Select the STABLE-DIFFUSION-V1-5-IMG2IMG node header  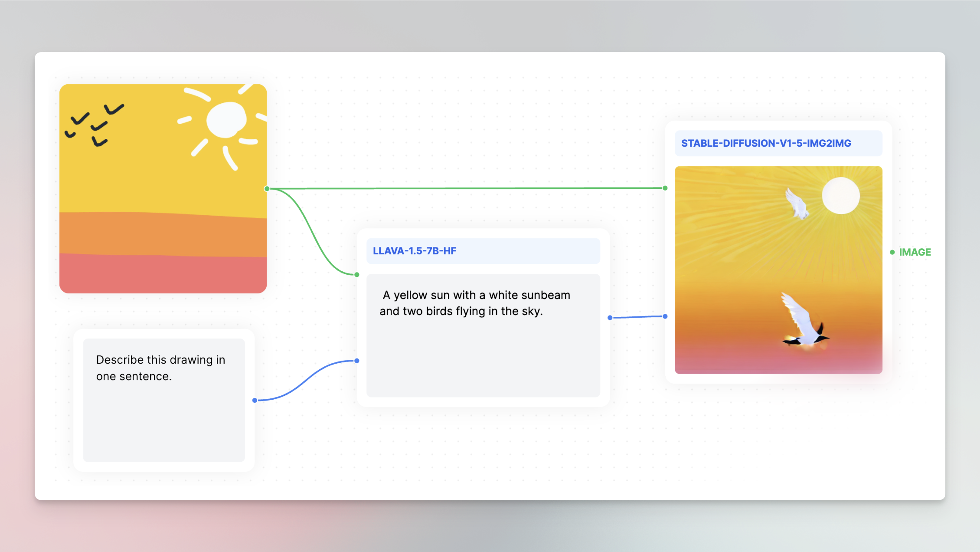778,143
